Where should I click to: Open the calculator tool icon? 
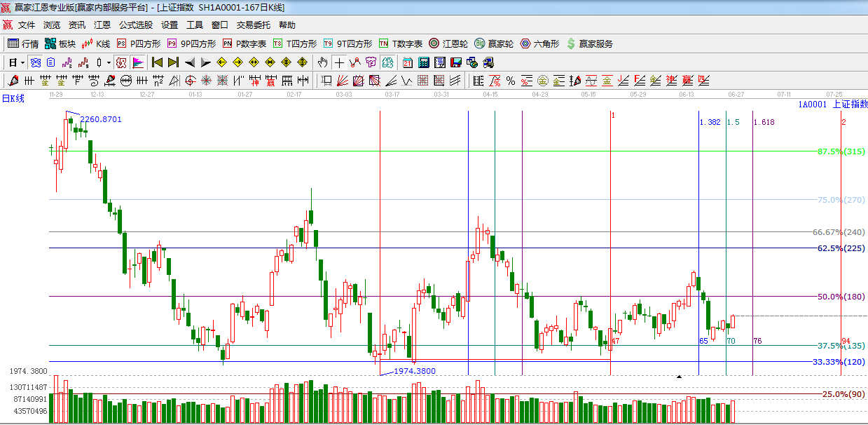[423, 62]
